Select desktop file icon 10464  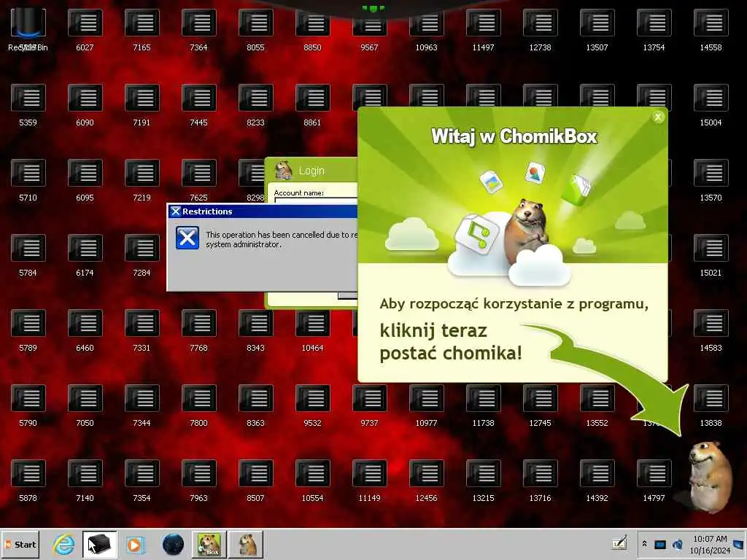(312, 330)
